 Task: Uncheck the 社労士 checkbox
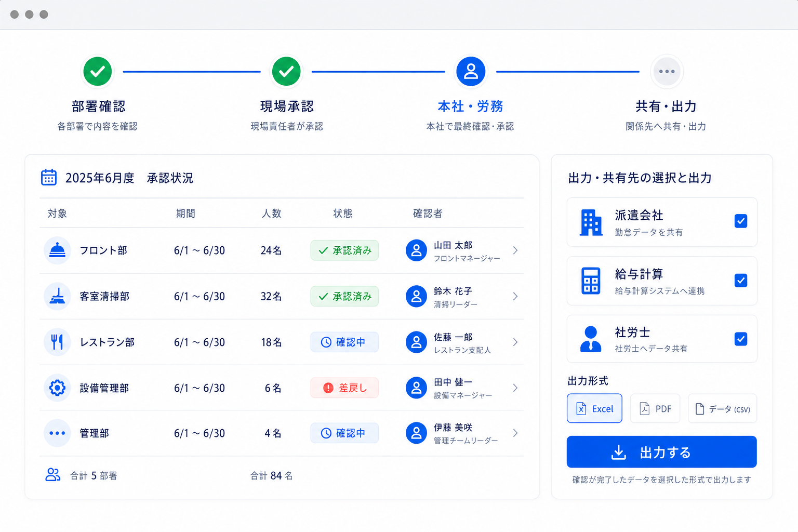741,339
